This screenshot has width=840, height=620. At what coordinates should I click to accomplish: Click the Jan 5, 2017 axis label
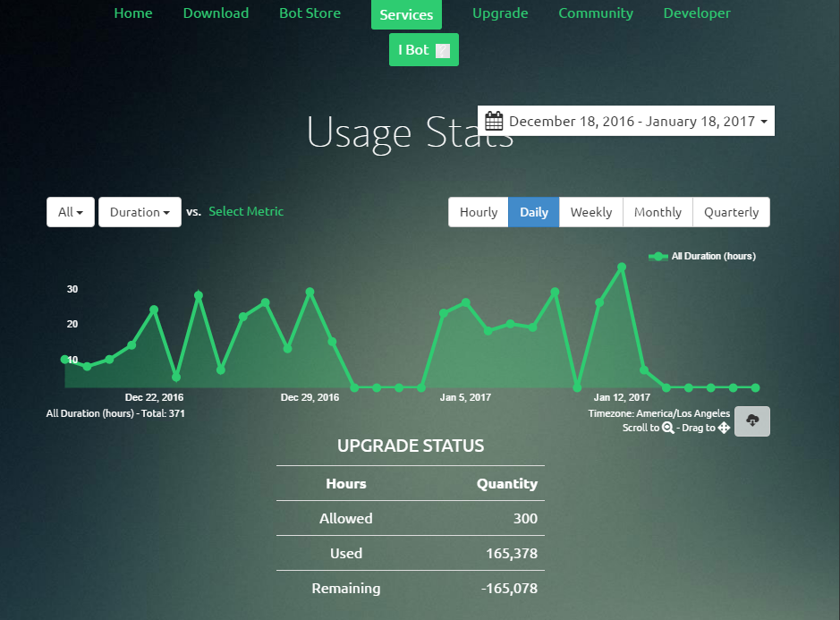click(x=465, y=397)
